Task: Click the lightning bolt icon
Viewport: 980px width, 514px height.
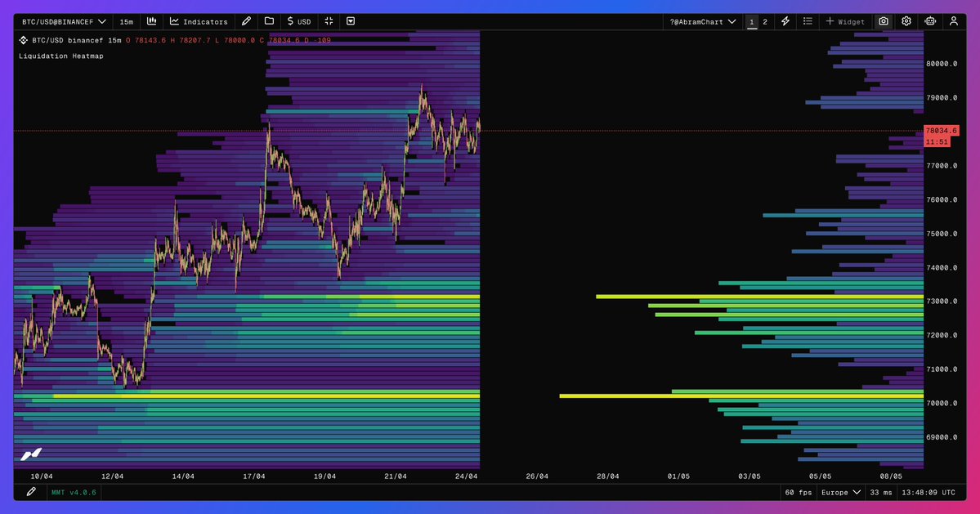Action: pos(785,21)
